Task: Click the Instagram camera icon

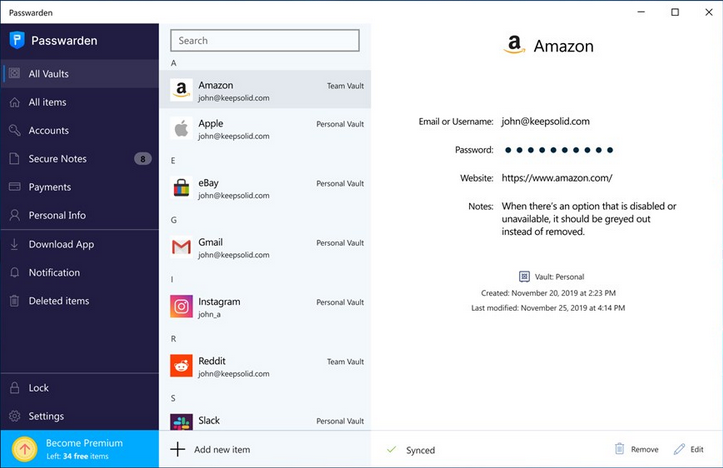Action: (181, 307)
